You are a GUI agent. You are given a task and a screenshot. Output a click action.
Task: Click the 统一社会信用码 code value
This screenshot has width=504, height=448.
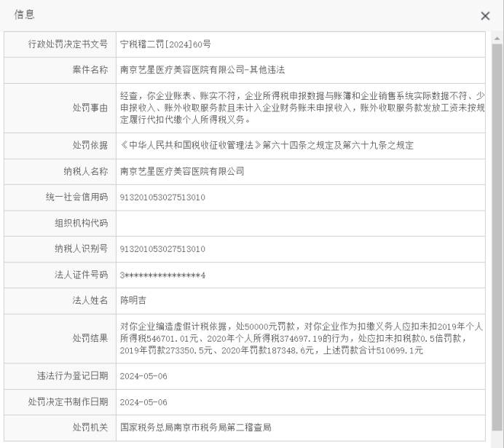pyautogui.click(x=162, y=197)
